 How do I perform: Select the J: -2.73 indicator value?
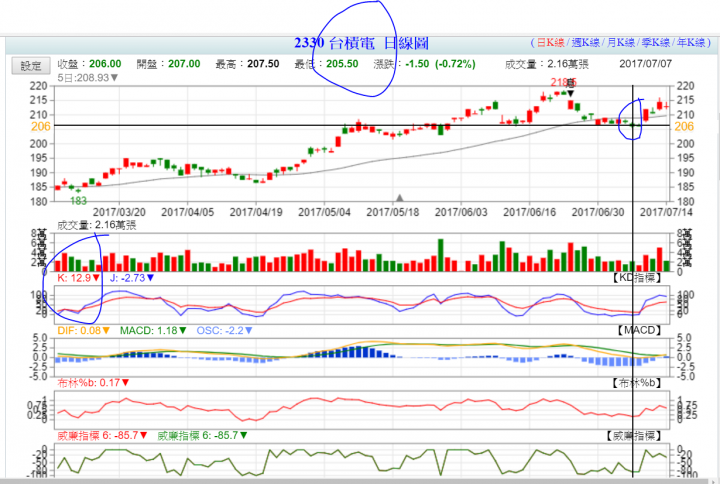[132, 278]
